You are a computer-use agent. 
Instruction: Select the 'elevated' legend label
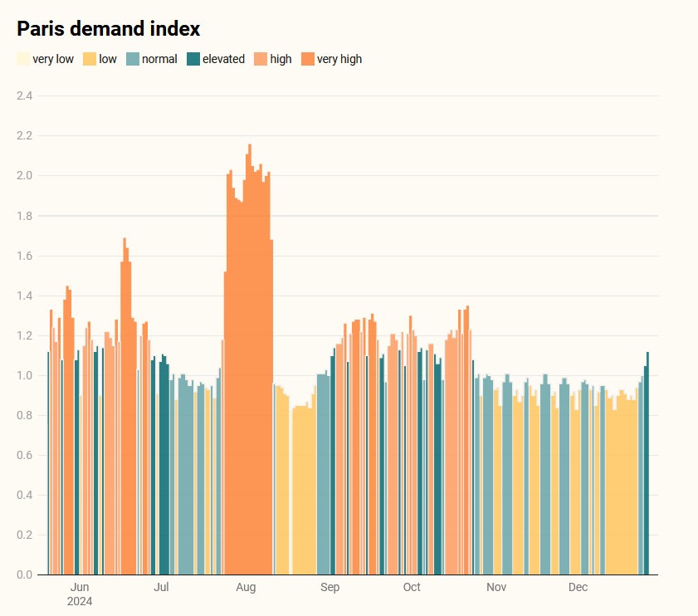pos(223,59)
